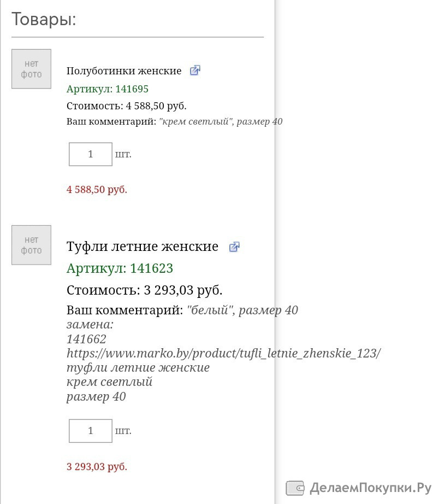Click the ДелаемПокупки.Ру wallet logo icon
Screen dimensions: 439x504
[x=295, y=488]
